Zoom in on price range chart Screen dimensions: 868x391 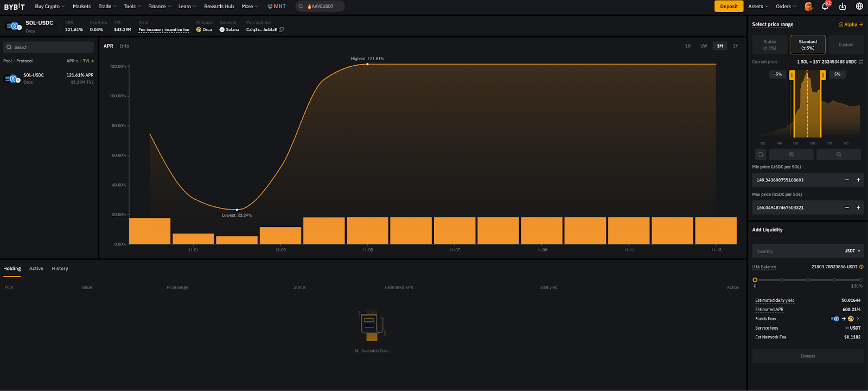click(x=791, y=155)
